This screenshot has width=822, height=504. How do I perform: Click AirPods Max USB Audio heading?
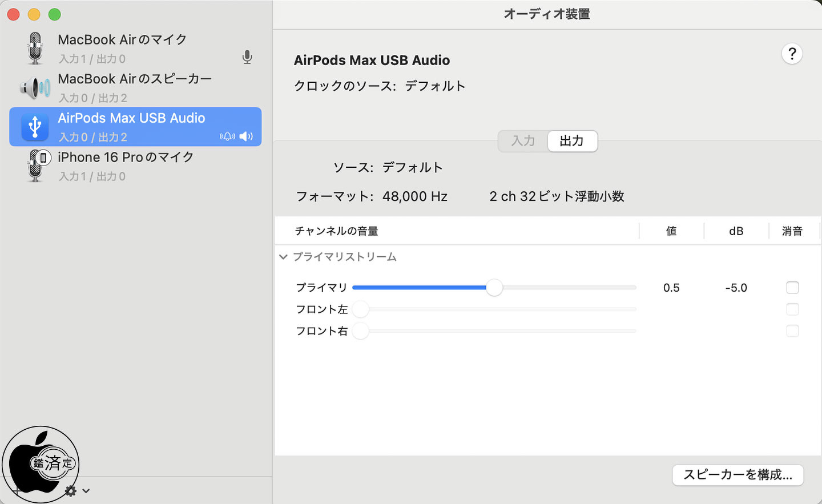tap(372, 61)
